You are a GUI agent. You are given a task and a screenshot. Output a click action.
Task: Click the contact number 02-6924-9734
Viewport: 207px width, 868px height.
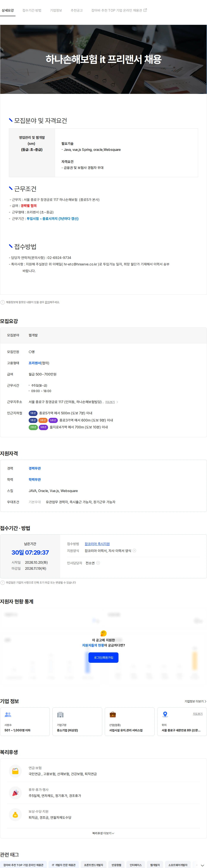coord(59,258)
